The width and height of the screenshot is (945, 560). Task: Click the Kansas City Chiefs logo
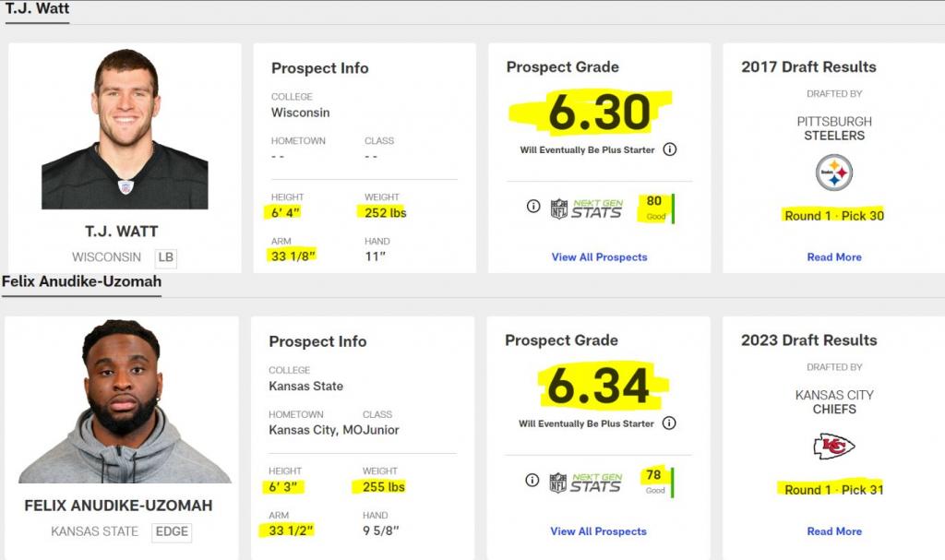(x=834, y=447)
